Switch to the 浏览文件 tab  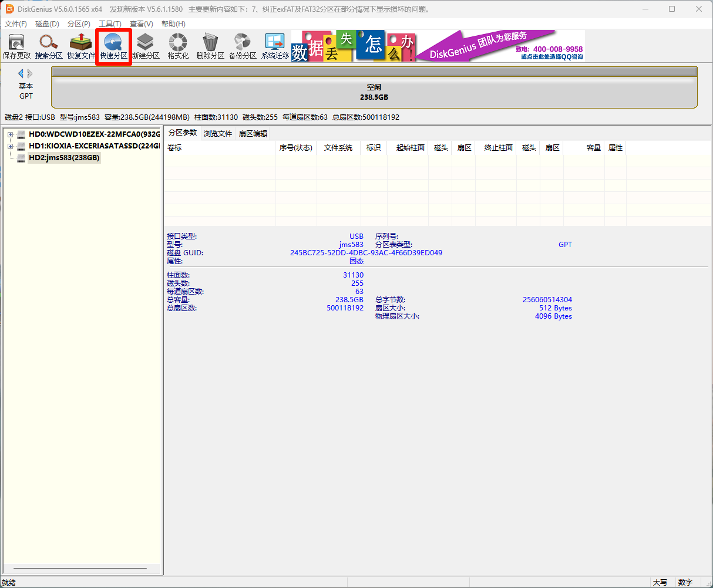coord(218,134)
